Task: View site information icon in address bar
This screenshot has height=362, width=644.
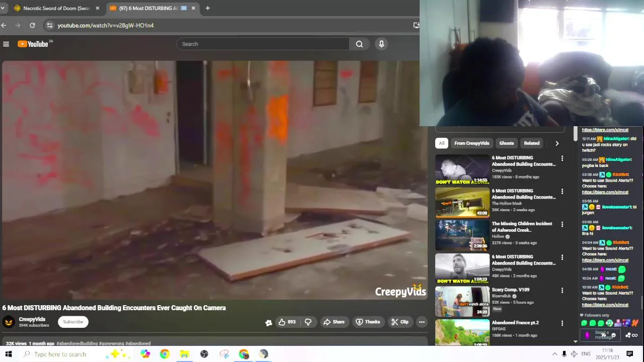Action: (49, 25)
